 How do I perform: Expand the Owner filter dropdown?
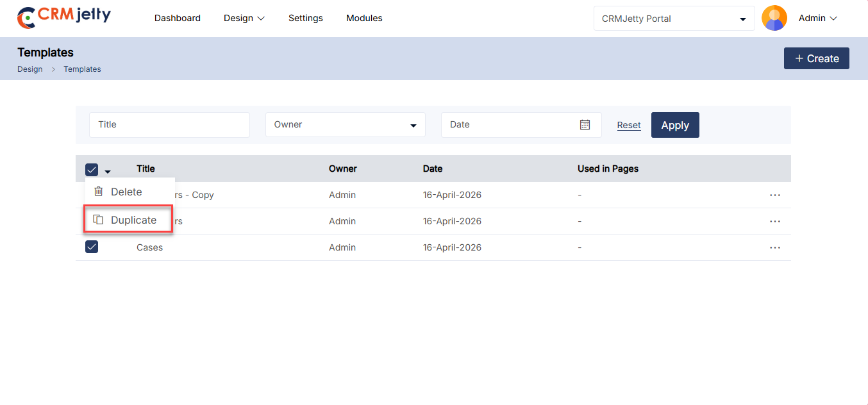[345, 125]
